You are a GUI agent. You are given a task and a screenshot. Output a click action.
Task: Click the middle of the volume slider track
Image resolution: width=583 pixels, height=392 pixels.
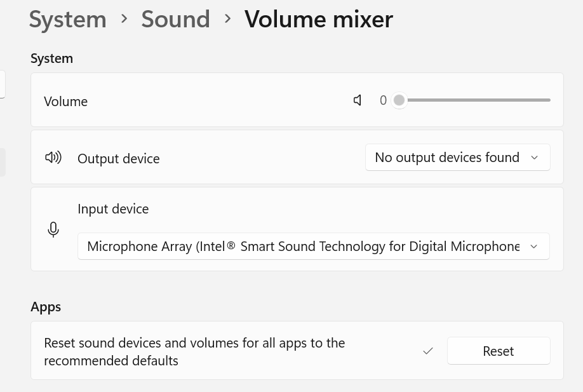coord(474,100)
